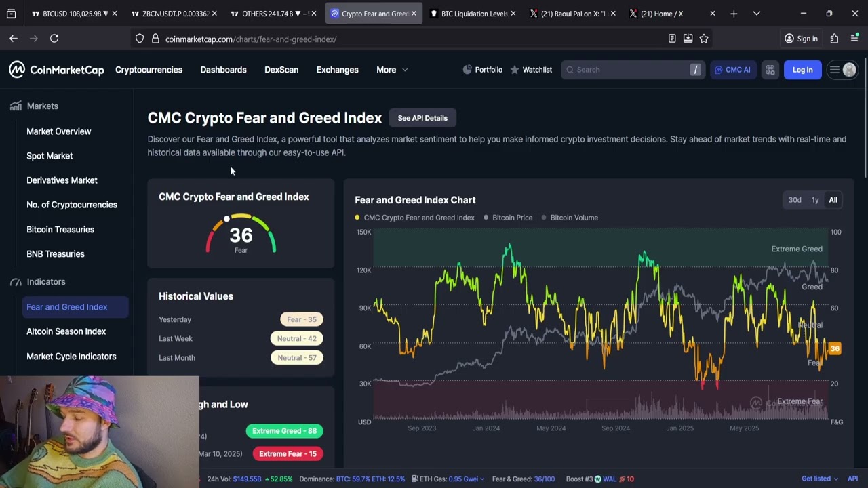The width and height of the screenshot is (868, 488).
Task: Click the CMC AI button
Action: point(732,70)
